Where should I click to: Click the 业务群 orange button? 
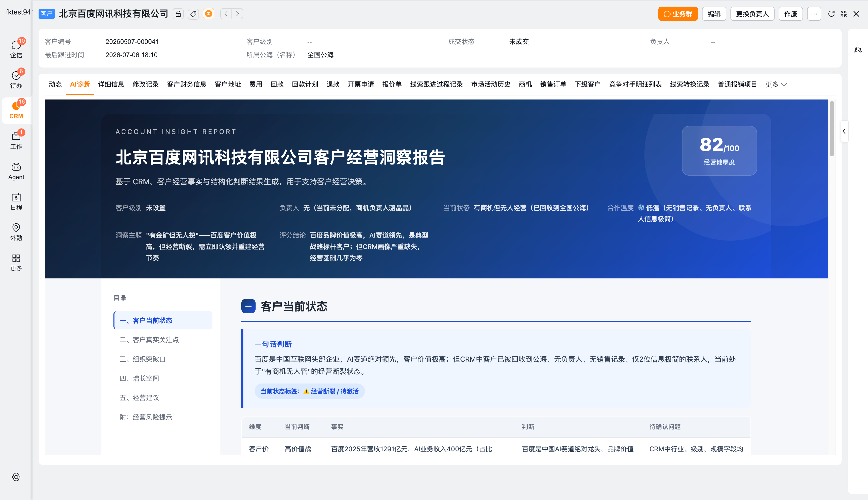[x=678, y=14]
